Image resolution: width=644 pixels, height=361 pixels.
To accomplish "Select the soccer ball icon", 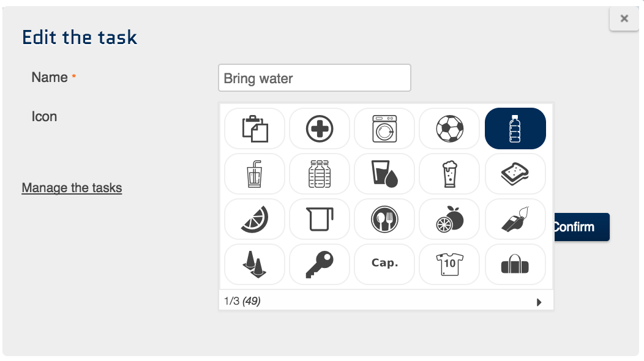I will pyautogui.click(x=449, y=128).
